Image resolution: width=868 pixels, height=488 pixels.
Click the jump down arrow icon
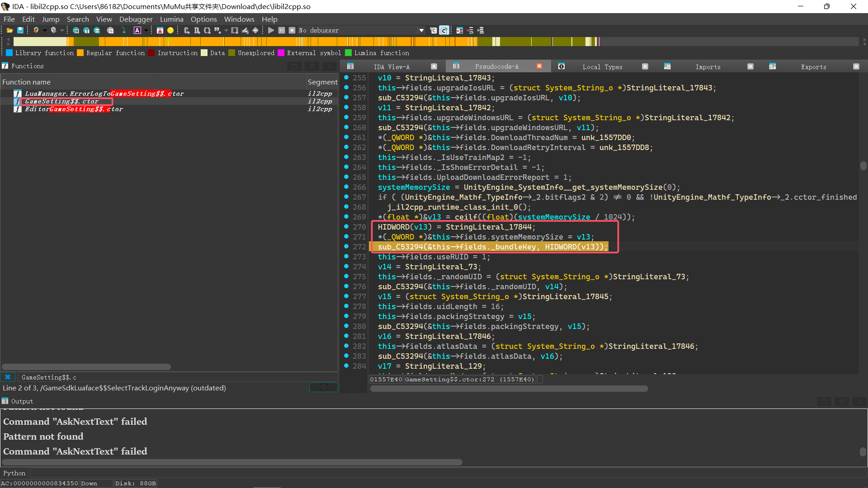[x=123, y=30]
